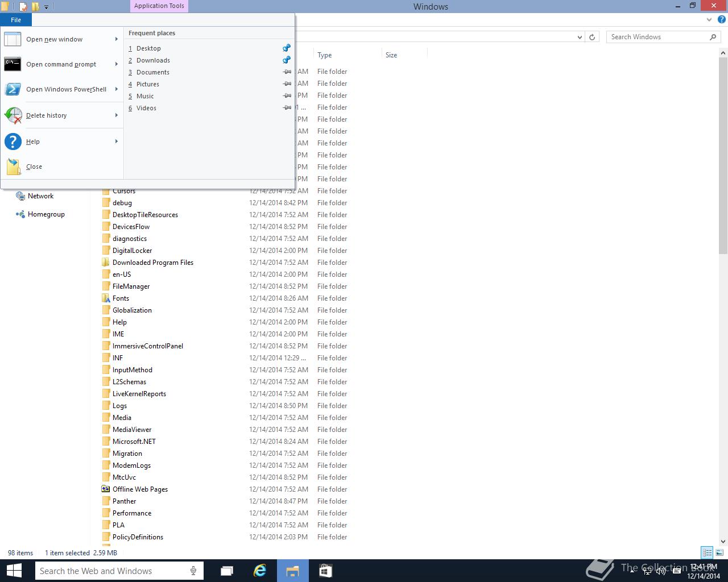
Task: Click the Open new window icon
Action: [x=13, y=39]
